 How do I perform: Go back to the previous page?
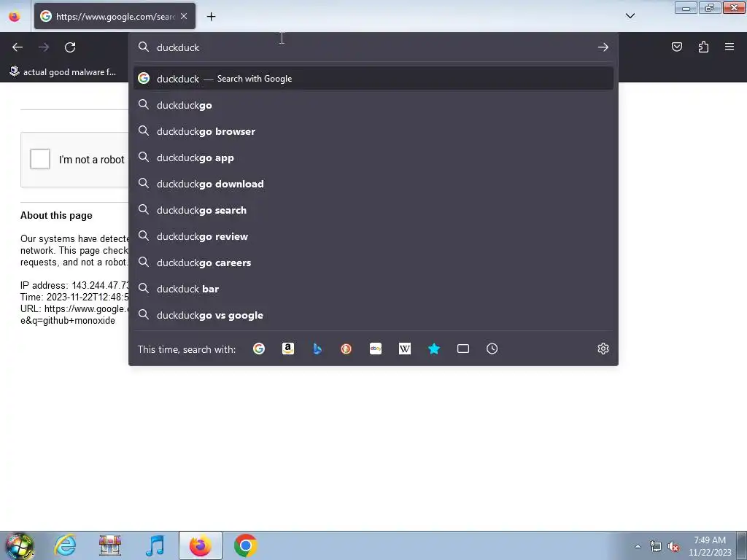18,47
